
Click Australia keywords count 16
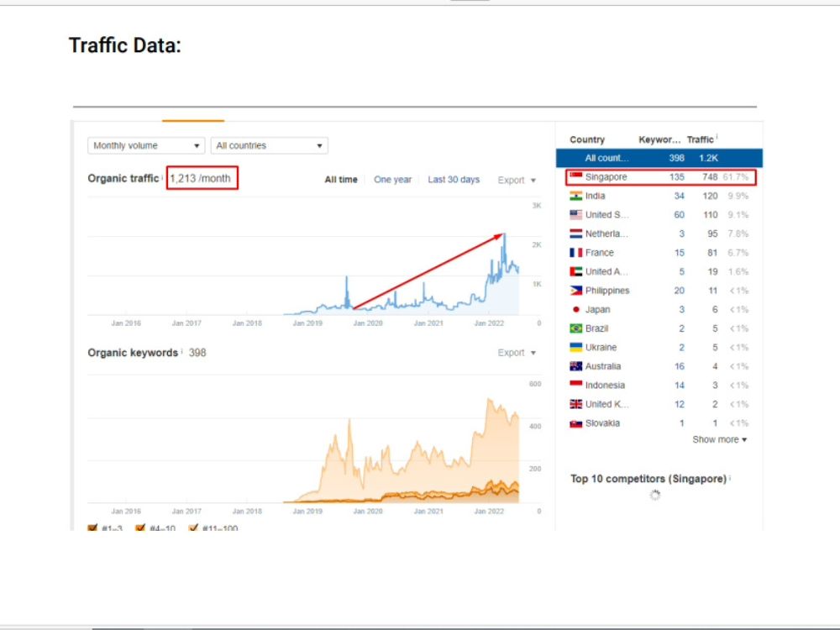(x=680, y=366)
